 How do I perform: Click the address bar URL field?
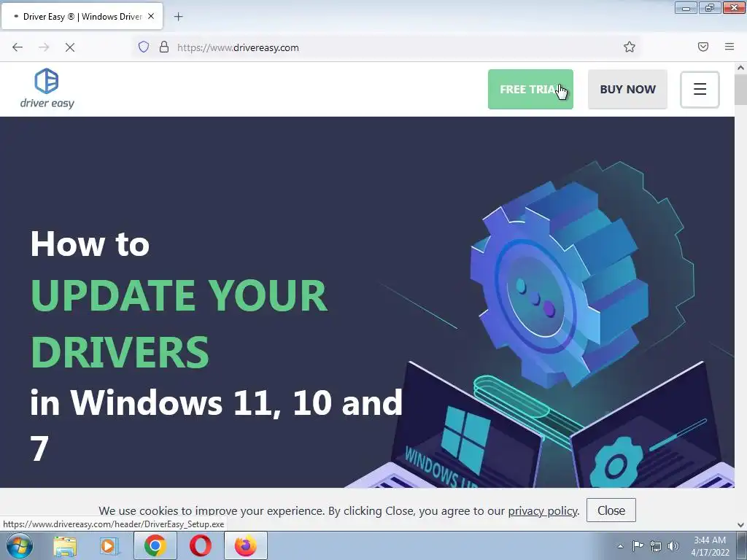386,47
